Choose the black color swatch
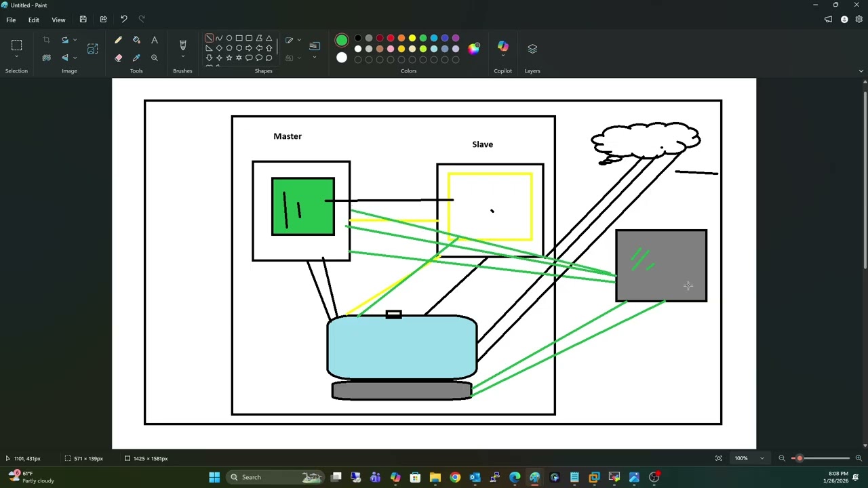The width and height of the screenshot is (868, 488). [x=358, y=38]
